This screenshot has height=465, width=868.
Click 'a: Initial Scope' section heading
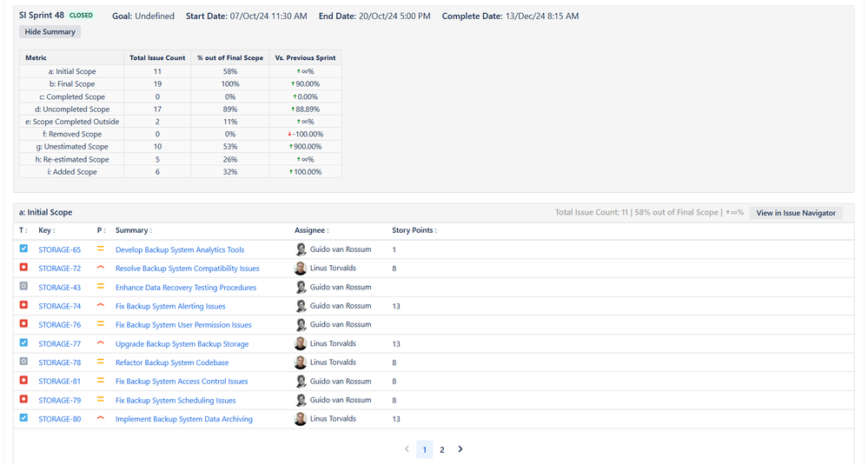[45, 212]
